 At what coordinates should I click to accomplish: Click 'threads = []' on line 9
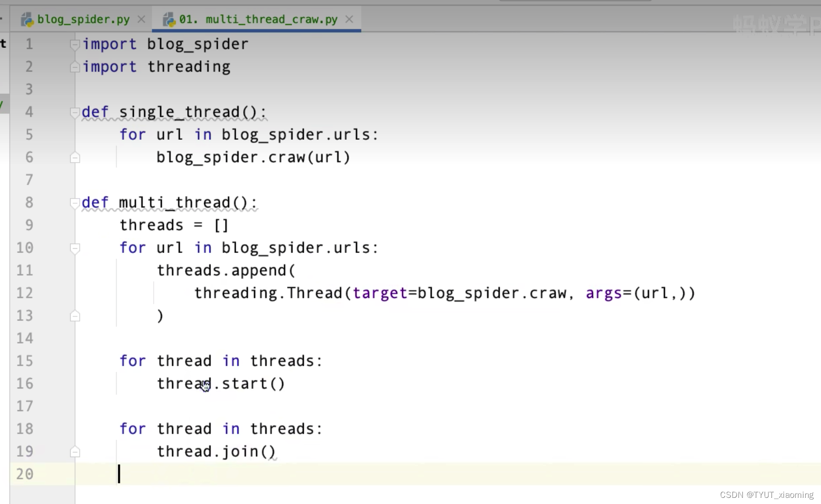pos(174,225)
